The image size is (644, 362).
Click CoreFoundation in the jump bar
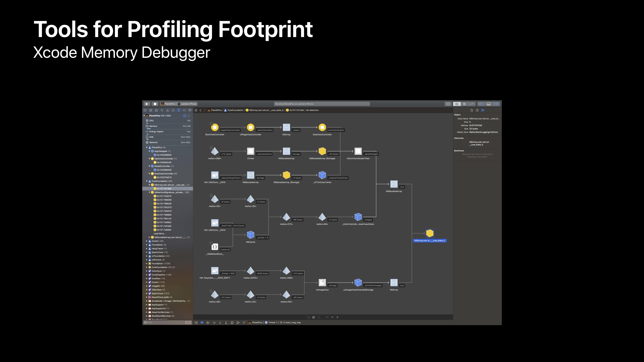click(235, 110)
